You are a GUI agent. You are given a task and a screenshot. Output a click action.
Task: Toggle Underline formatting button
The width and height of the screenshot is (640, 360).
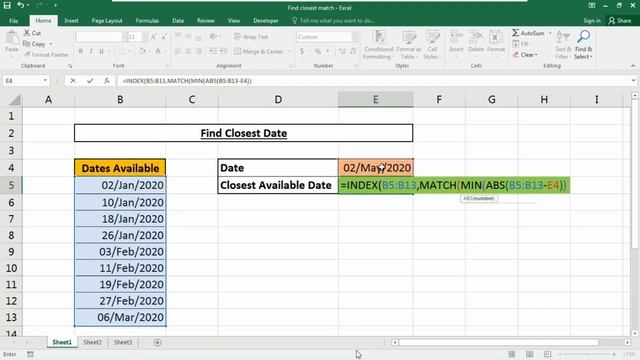[101, 51]
